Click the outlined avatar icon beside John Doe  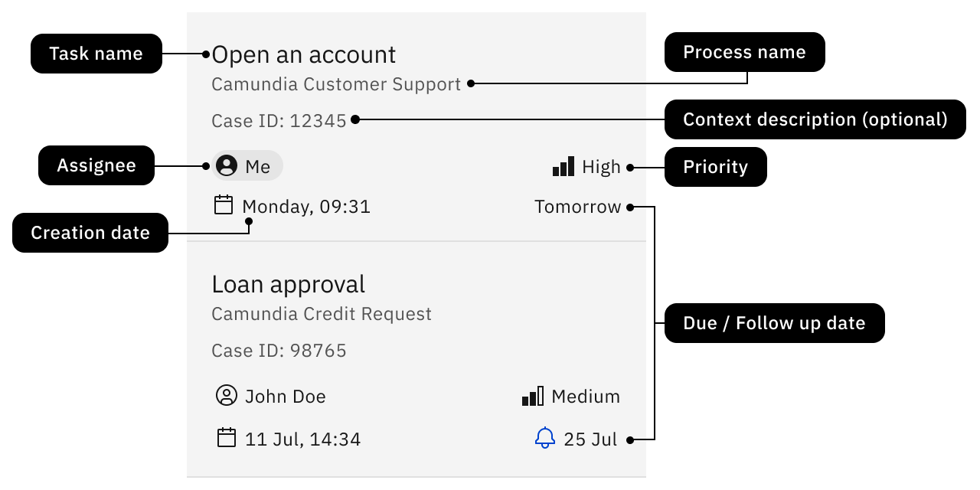coord(227,396)
